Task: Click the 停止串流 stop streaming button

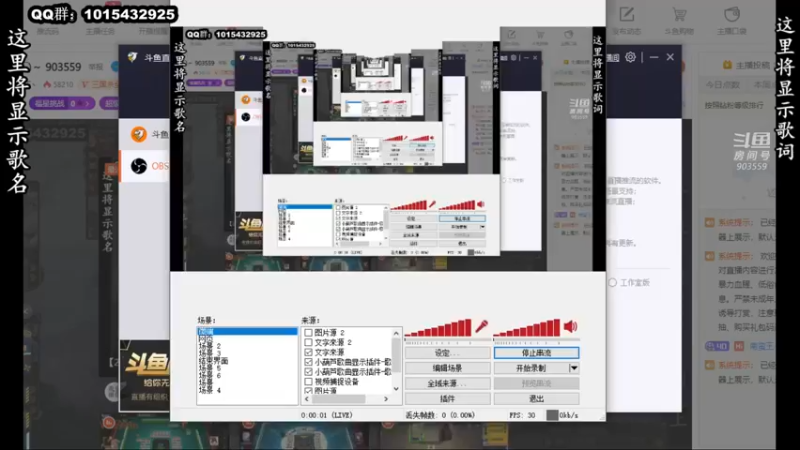Action: point(536,353)
